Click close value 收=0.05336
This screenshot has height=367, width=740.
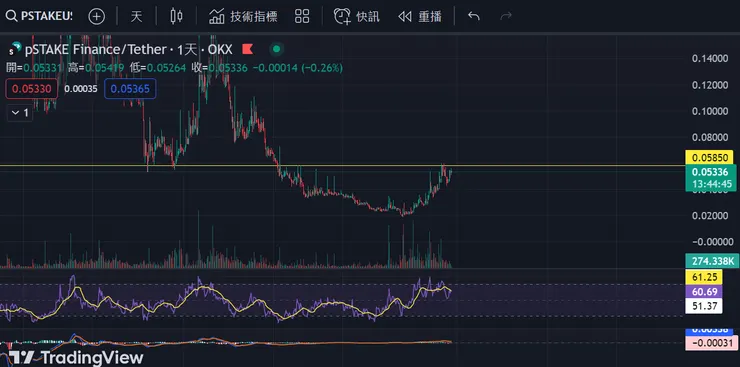click(219, 68)
